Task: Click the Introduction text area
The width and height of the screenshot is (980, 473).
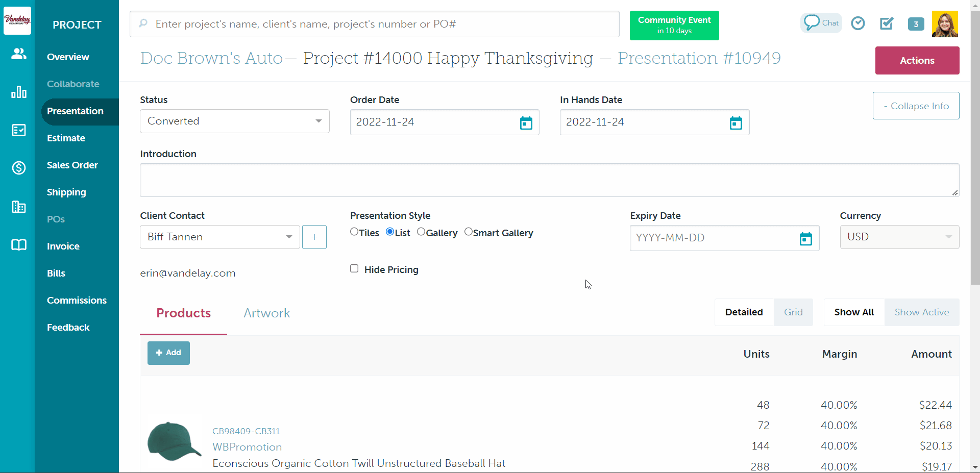Action: tap(549, 180)
